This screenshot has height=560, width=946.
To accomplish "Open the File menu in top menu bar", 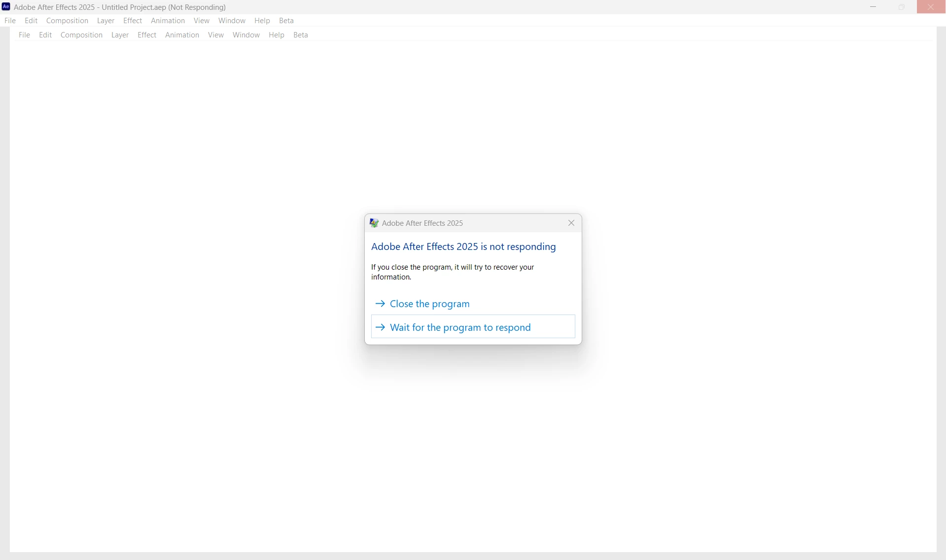I will 10,21.
